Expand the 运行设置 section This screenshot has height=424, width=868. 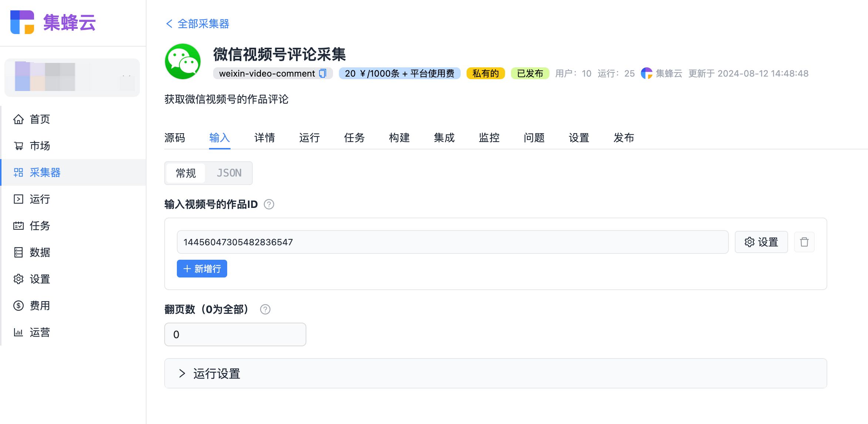pos(216,374)
